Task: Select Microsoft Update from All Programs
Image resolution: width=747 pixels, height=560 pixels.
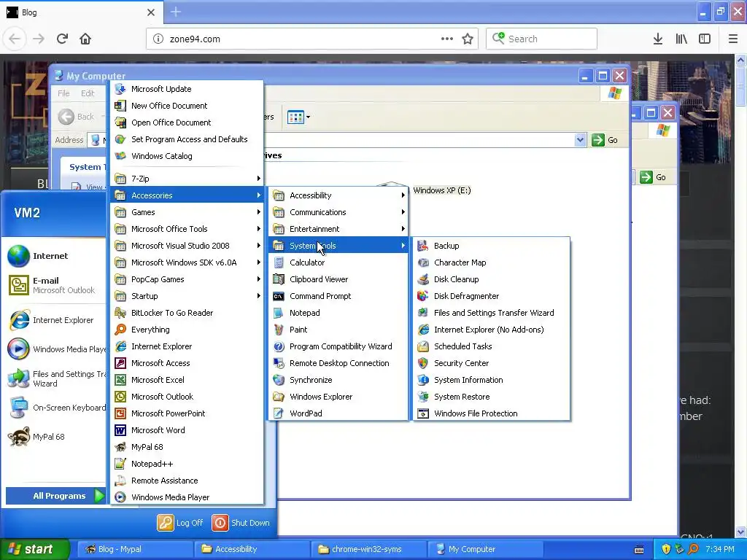Action: tap(187, 89)
